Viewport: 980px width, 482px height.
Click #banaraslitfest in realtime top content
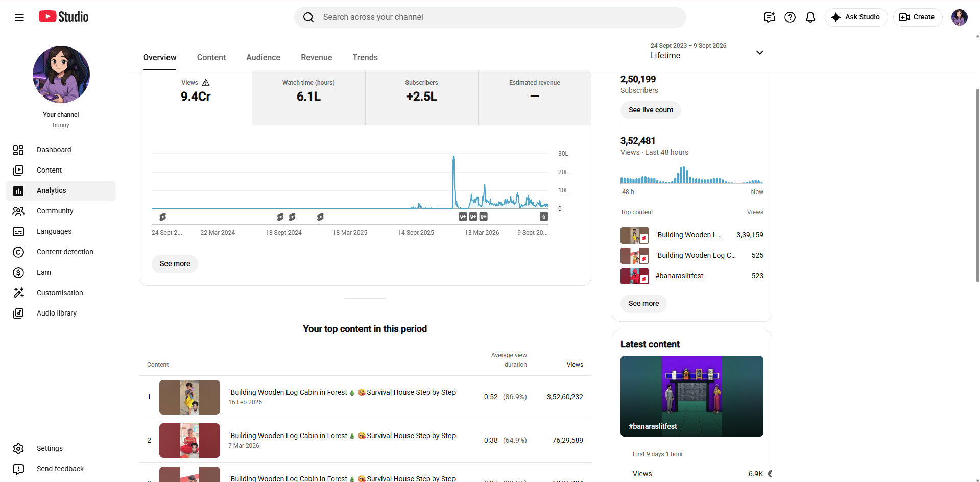679,276
